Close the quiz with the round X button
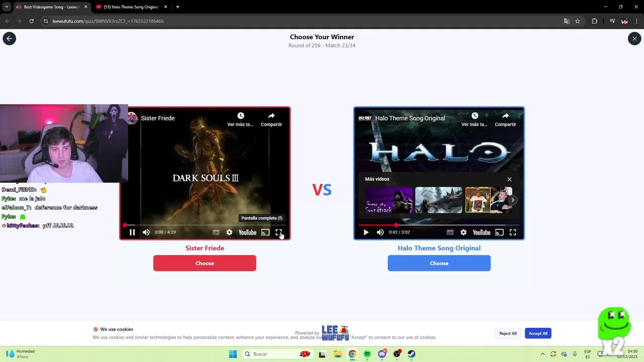Screen dimensions: 644x362 point(634,39)
